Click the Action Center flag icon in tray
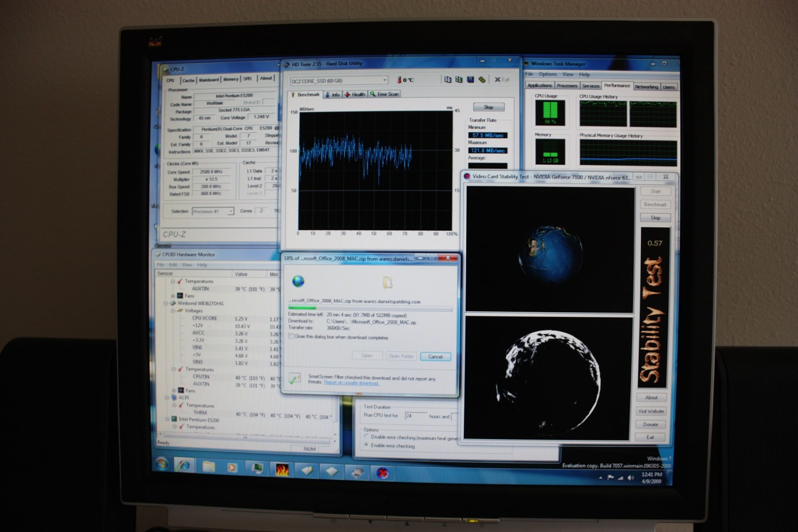 [x=611, y=478]
